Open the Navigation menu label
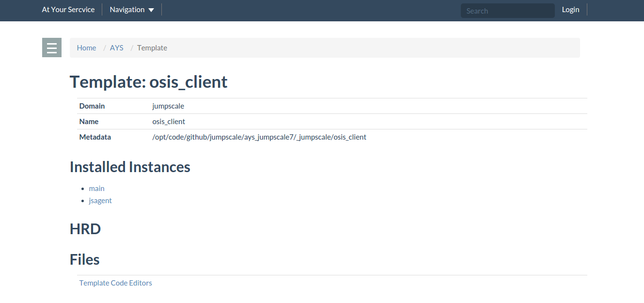 pyautogui.click(x=127, y=10)
